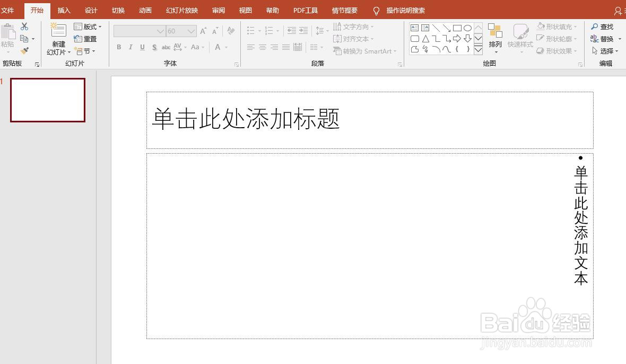The image size is (626, 364).
Task: Toggle Text Shadow formatting
Action: click(x=154, y=48)
